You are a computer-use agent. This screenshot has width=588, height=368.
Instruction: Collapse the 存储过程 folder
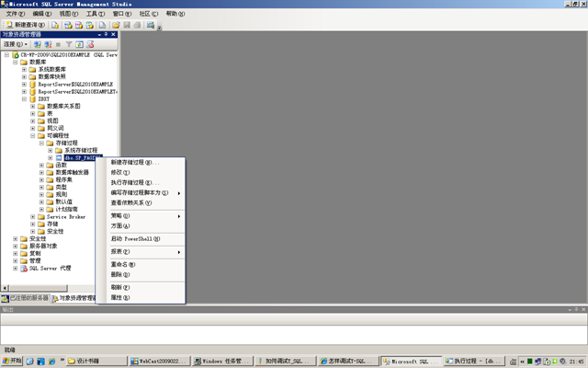coord(41,144)
